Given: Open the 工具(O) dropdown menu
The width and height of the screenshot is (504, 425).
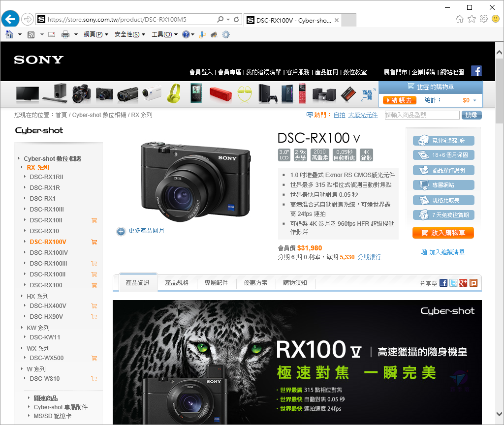Looking at the screenshot, I should coord(164,34).
